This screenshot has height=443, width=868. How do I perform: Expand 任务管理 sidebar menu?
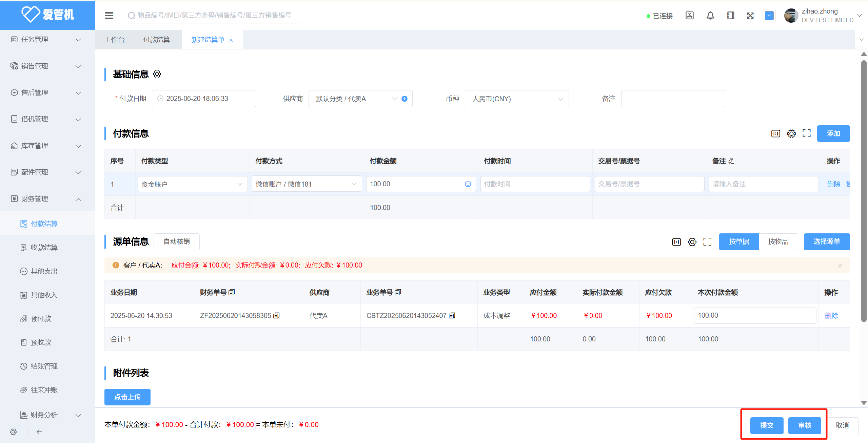[x=47, y=40]
